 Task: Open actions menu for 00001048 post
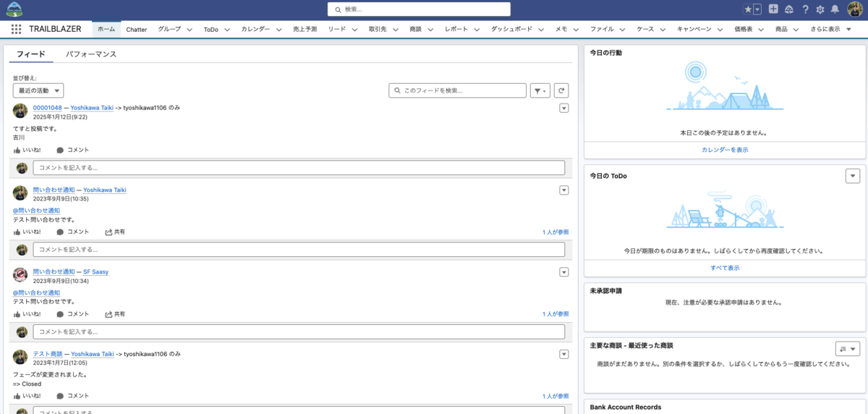[564, 109]
